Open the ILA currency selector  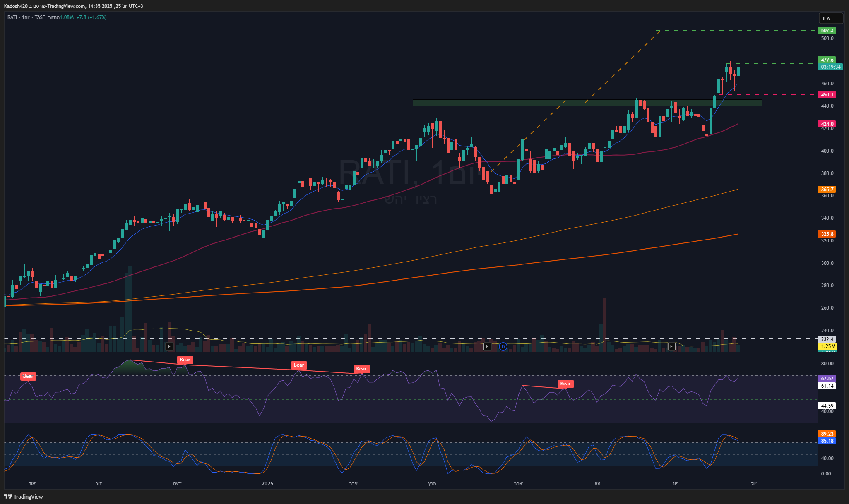pos(830,19)
